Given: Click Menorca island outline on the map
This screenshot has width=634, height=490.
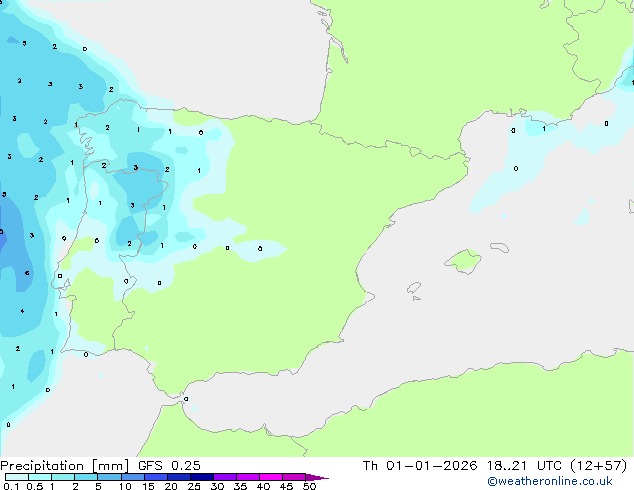Looking at the screenshot, I should 500,247.
